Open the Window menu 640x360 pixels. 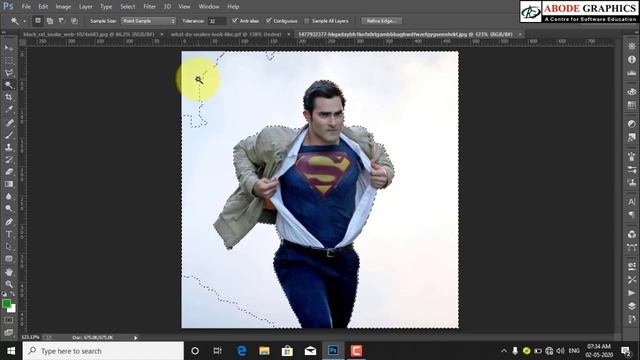point(209,7)
